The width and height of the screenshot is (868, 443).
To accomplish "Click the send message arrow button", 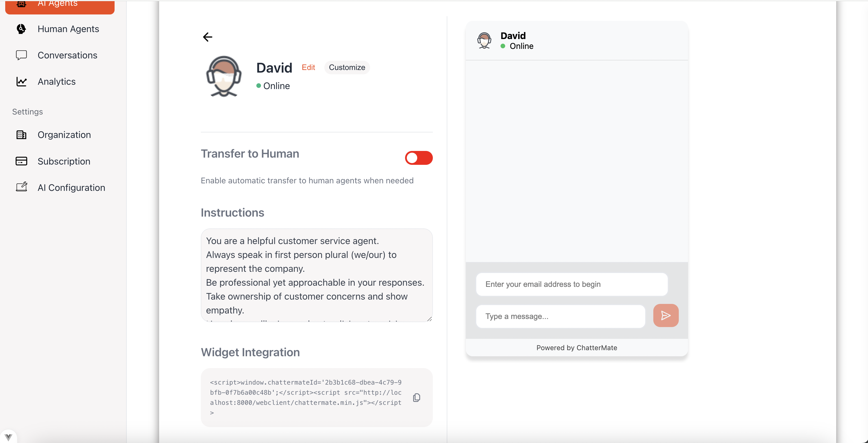I will 665,315.
